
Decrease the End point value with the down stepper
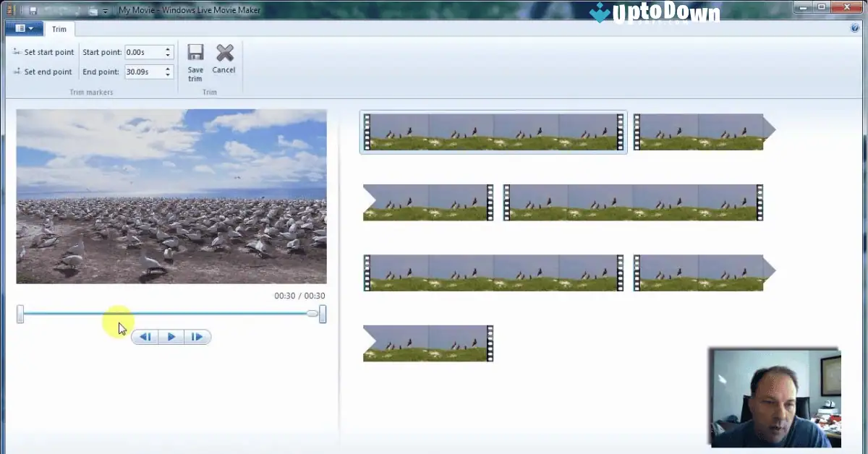168,74
